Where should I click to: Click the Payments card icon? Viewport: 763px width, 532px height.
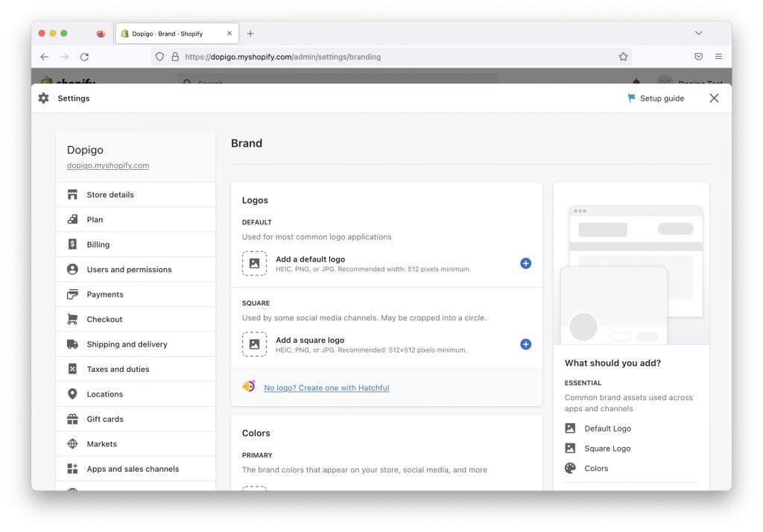pyautogui.click(x=72, y=294)
